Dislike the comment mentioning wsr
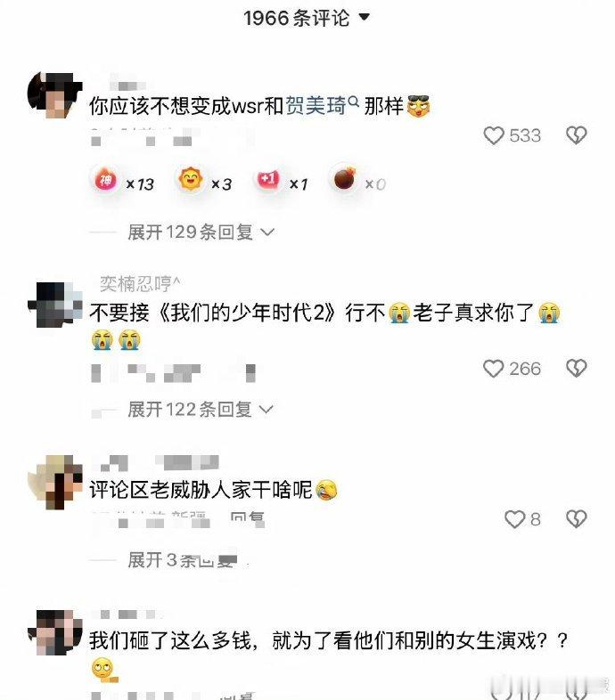 pyautogui.click(x=577, y=135)
